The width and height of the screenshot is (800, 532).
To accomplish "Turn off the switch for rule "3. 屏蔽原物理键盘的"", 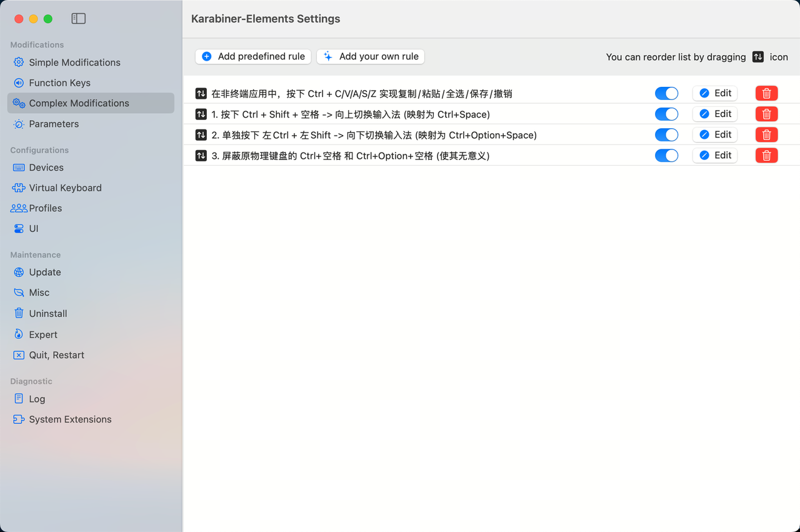I will pyautogui.click(x=666, y=155).
